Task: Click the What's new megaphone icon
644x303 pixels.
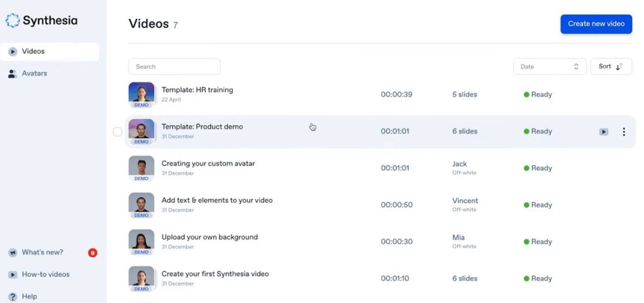Action: (x=13, y=253)
